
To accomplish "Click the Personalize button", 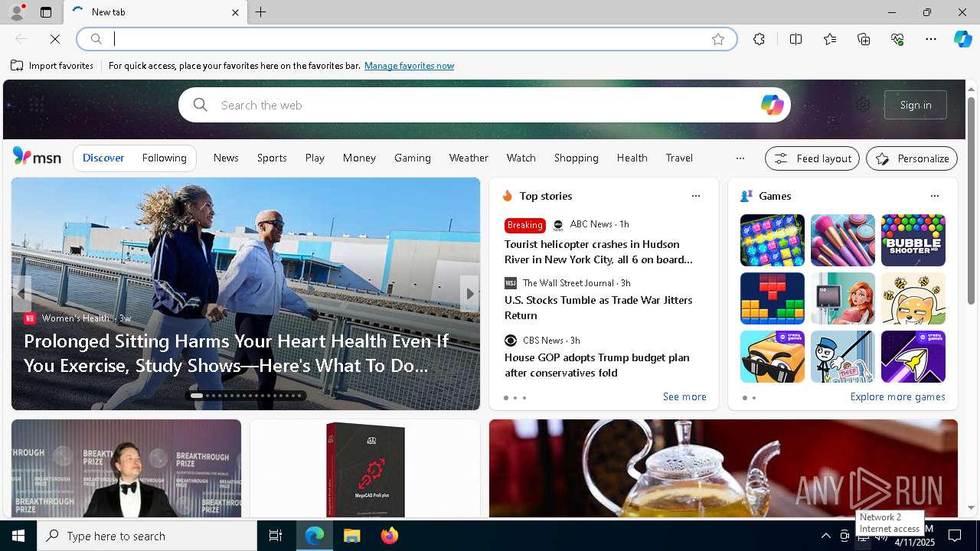I will [x=912, y=158].
